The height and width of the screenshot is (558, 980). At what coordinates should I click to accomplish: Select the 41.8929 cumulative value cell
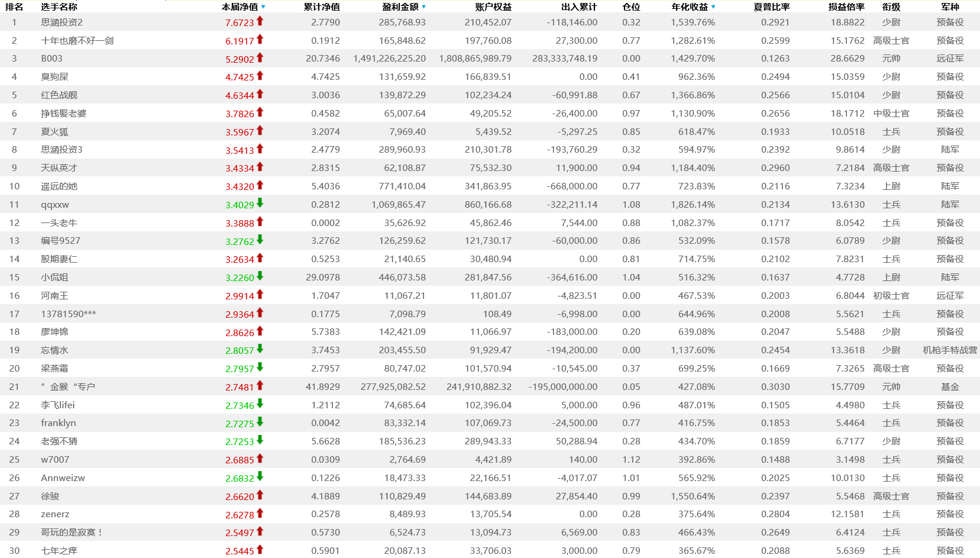[323, 387]
